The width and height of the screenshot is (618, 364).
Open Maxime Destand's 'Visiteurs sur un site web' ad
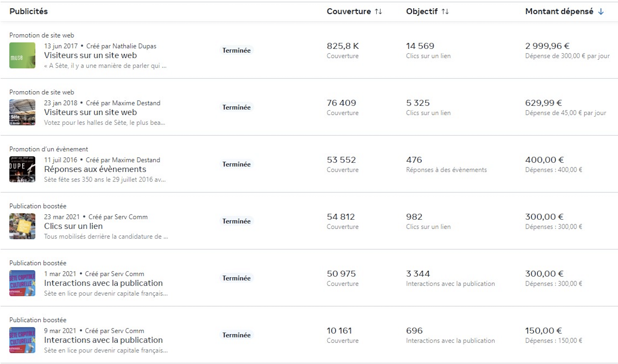click(90, 112)
